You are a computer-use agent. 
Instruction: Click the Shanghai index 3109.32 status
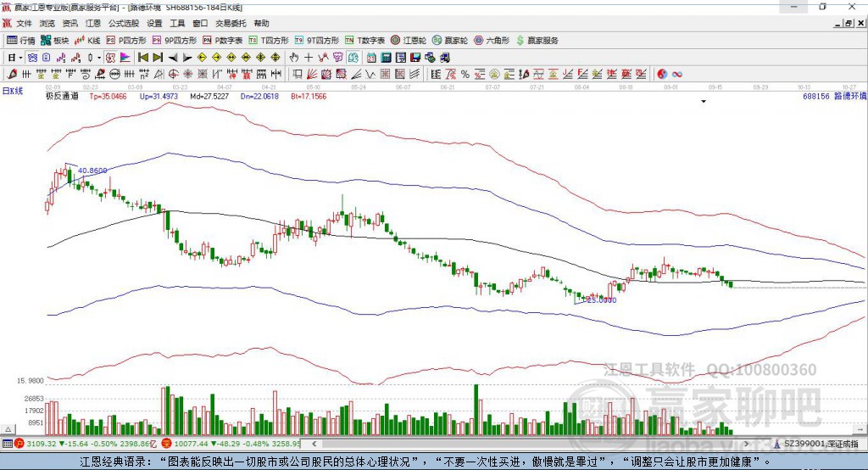click(86, 444)
